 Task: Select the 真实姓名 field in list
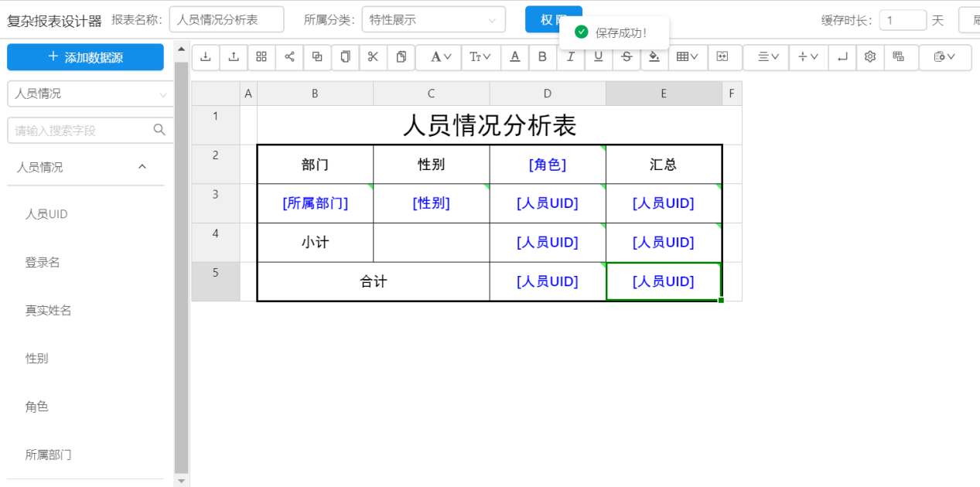tap(49, 311)
